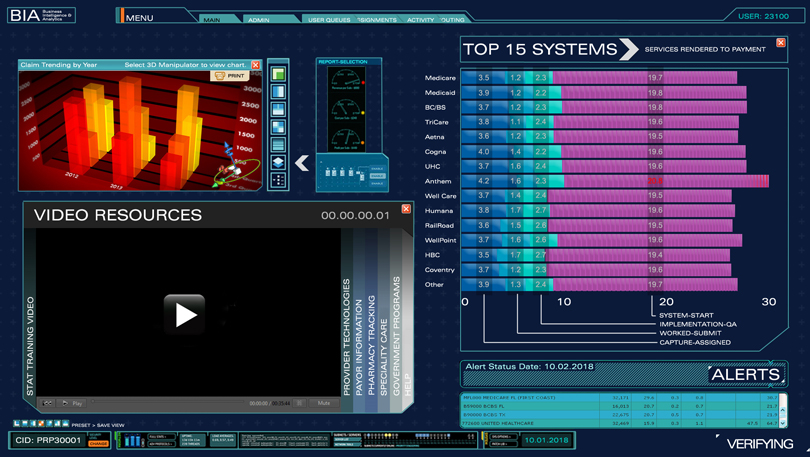Click the Top 15 Systems right chevron arrow
The height and width of the screenshot is (457, 810).
tap(629, 49)
